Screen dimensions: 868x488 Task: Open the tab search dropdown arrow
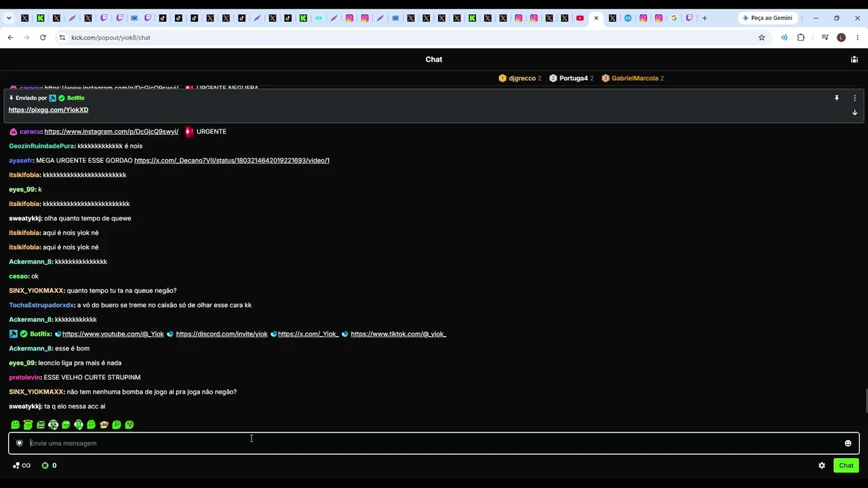(x=9, y=18)
